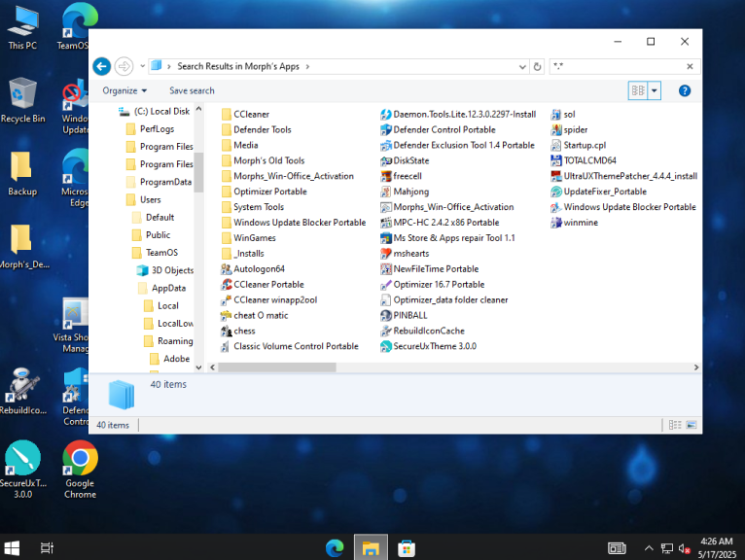Click chevron after Search Results breadcrumb
This screenshot has width=745, height=560.
point(307,66)
